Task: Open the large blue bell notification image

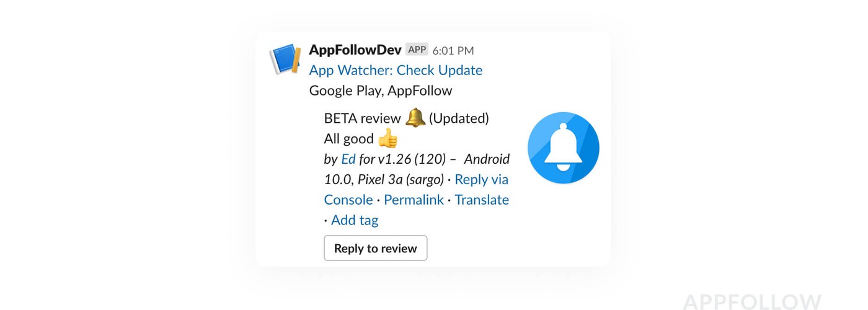Action: click(x=563, y=148)
